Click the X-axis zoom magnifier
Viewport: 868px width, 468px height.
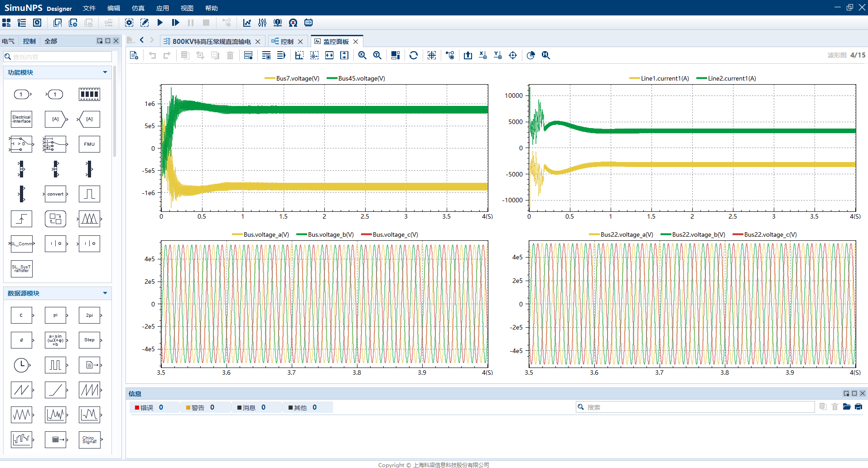[x=362, y=55]
